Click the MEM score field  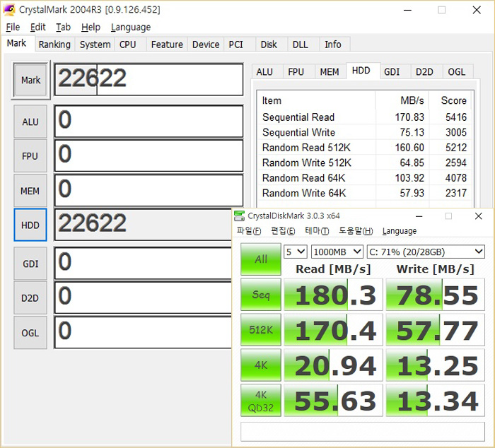148,190
